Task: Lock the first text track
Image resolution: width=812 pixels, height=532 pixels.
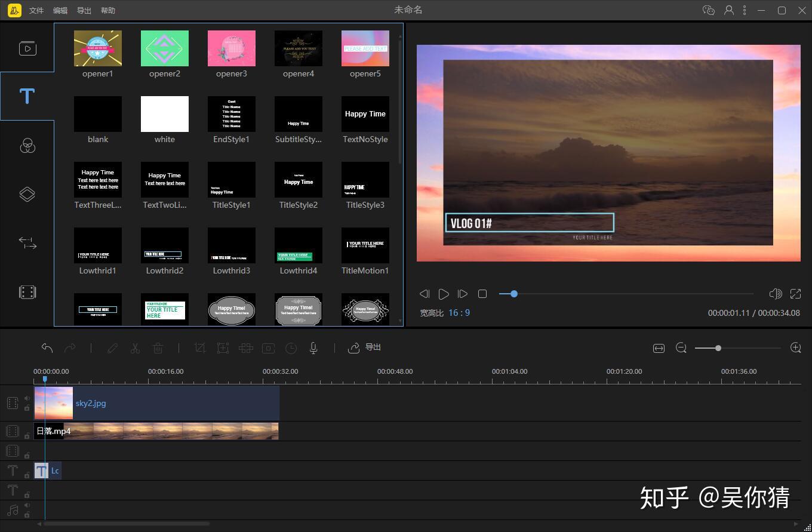Action: (27, 475)
